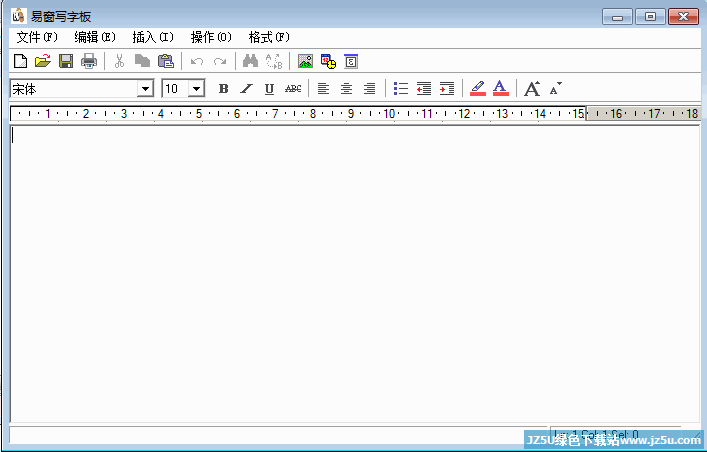Decrease font size with small A
The width and height of the screenshot is (707, 452).
[556, 88]
